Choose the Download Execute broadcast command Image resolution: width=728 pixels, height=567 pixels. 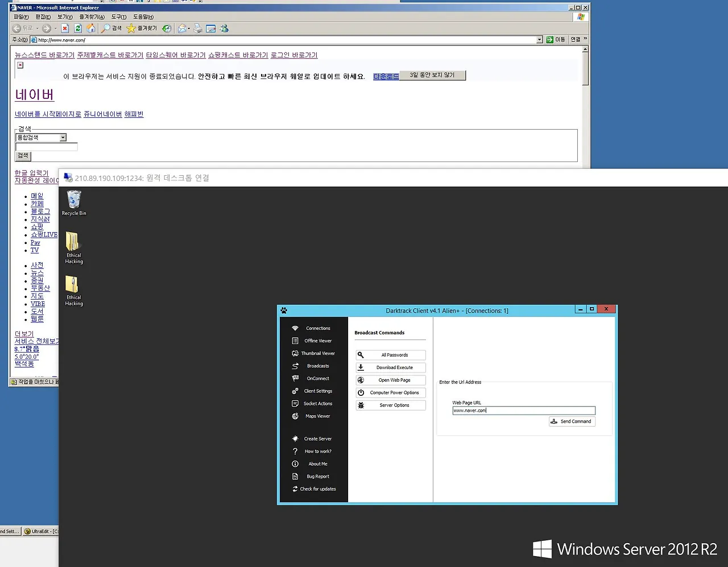click(391, 367)
